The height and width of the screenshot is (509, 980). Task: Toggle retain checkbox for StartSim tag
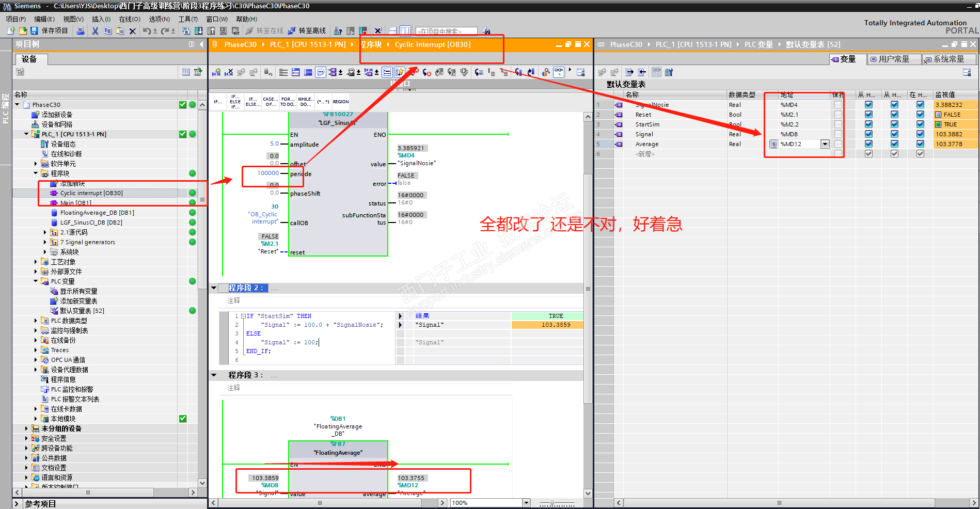coord(838,124)
